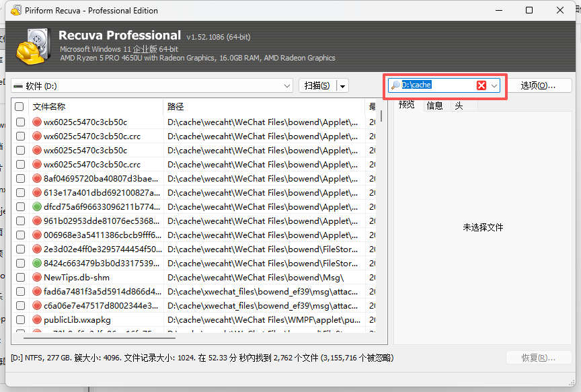Click the file name 613e17a401dbd692100827a

tap(102, 193)
